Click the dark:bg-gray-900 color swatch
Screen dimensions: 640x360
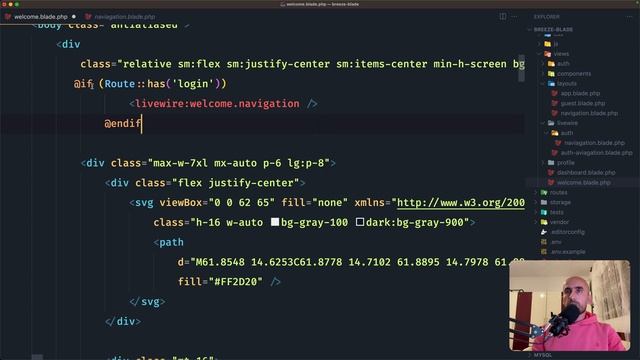coord(360,222)
